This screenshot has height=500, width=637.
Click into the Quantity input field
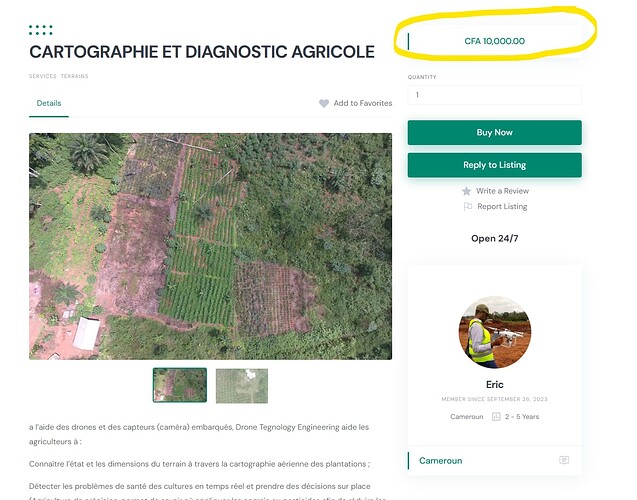[494, 95]
